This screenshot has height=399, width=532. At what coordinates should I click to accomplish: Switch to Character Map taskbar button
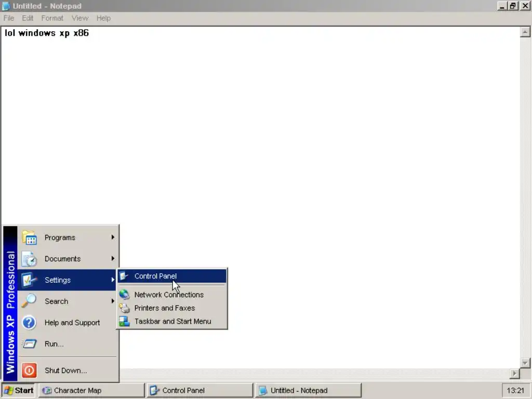pyautogui.click(x=91, y=390)
